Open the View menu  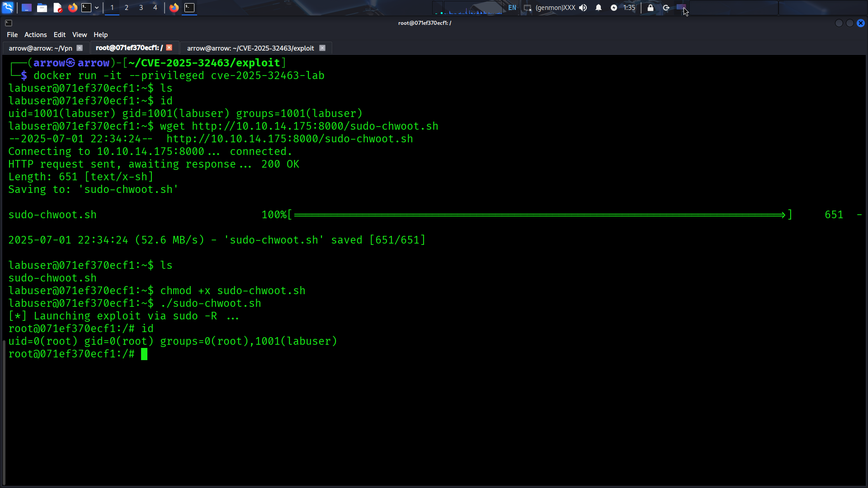[80, 35]
